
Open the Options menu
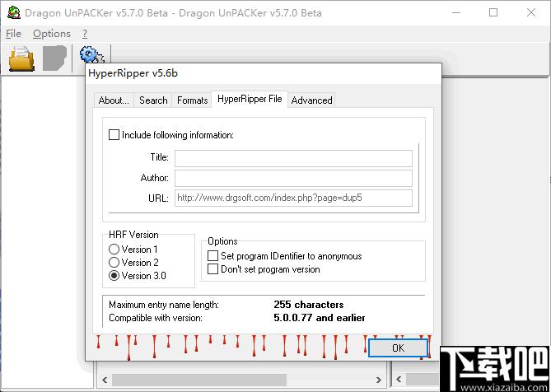[52, 34]
